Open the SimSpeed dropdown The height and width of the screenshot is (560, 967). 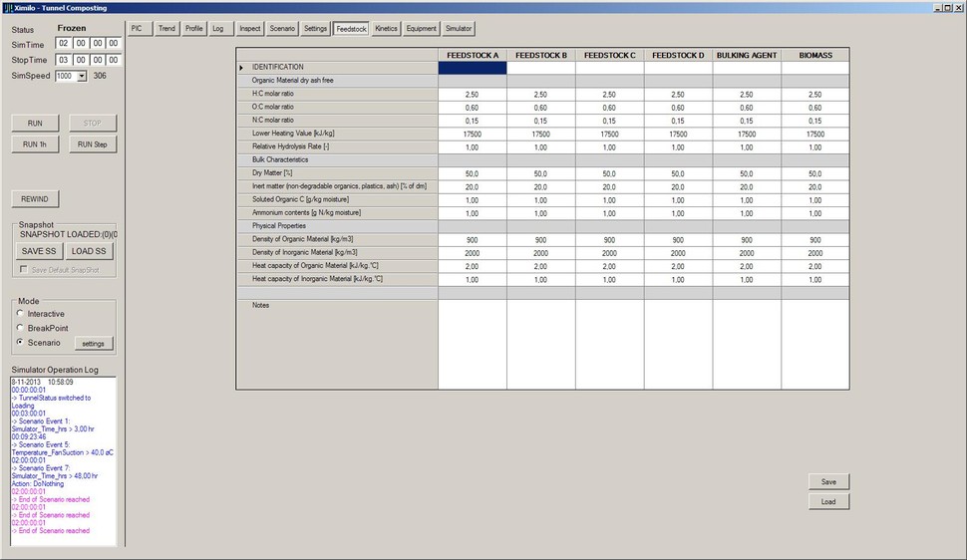click(x=82, y=76)
